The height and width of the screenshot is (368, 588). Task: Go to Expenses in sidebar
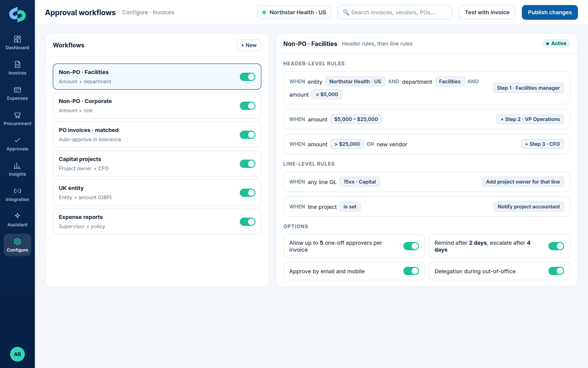click(x=17, y=93)
